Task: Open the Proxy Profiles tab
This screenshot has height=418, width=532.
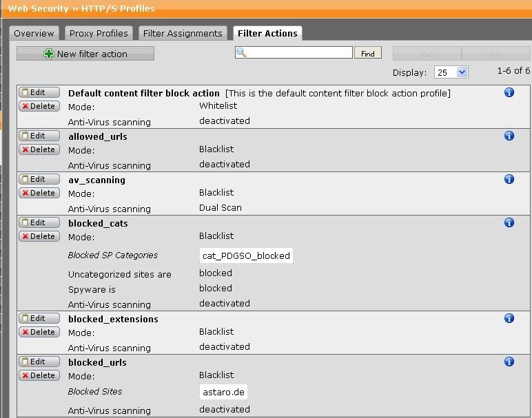Action: 99,33
